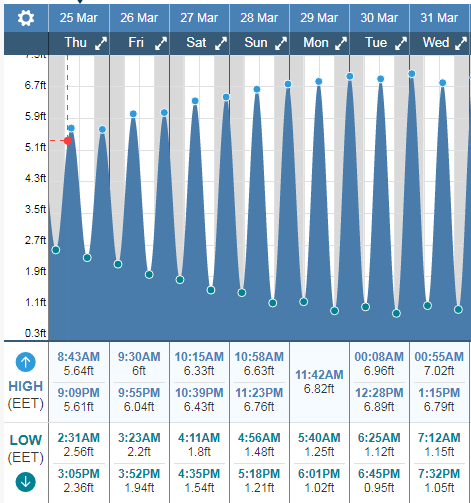Click the 9:09PM high tide time
The image size is (471, 503).
coord(79,393)
